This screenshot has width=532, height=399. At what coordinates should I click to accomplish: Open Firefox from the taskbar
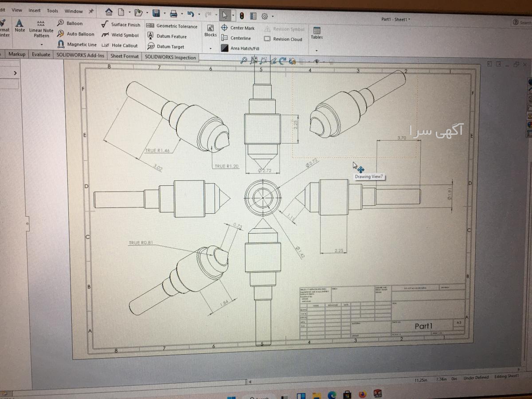pyautogui.click(x=363, y=394)
